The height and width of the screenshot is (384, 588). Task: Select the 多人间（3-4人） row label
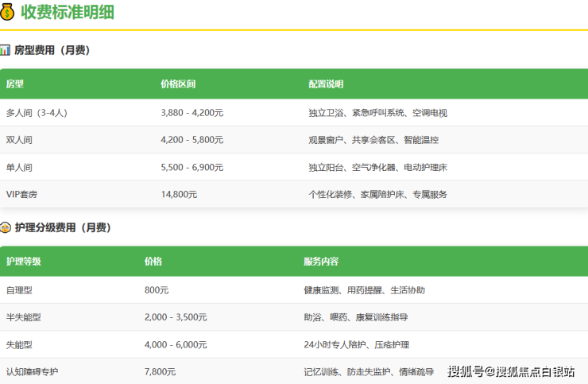(37, 113)
